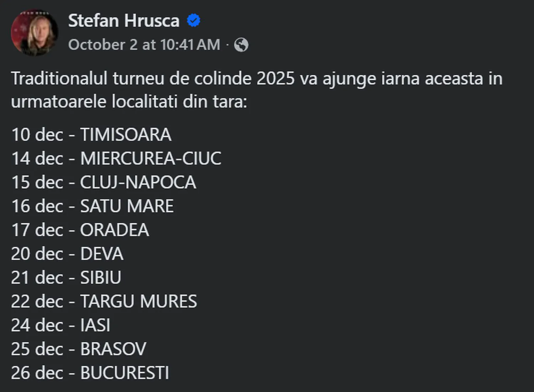Click '2025' in the post text
534x392 pixels.
pos(275,79)
